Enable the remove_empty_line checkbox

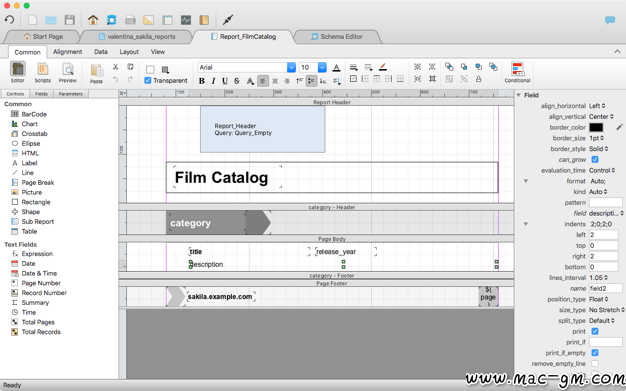595,363
